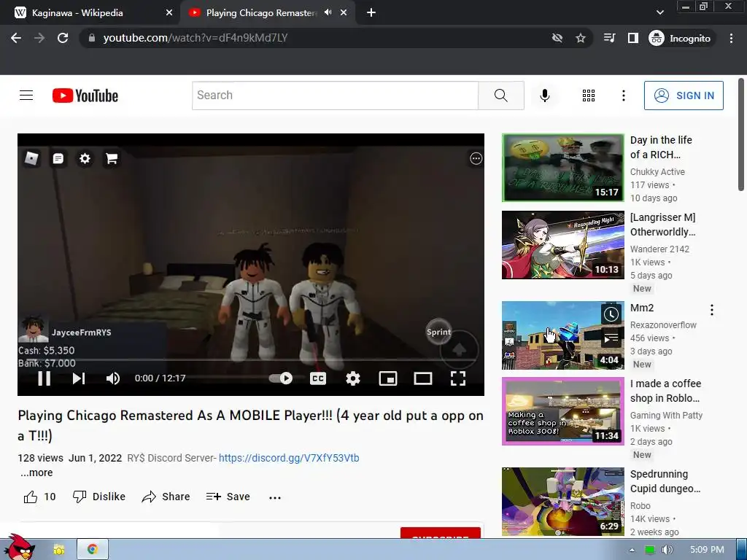Reload the current page
747x560 pixels.
coord(63,38)
